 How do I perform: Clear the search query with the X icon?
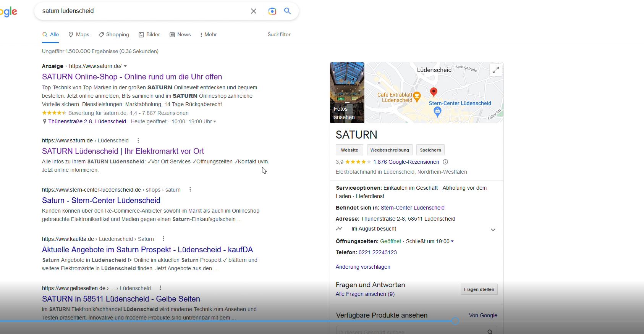click(254, 11)
